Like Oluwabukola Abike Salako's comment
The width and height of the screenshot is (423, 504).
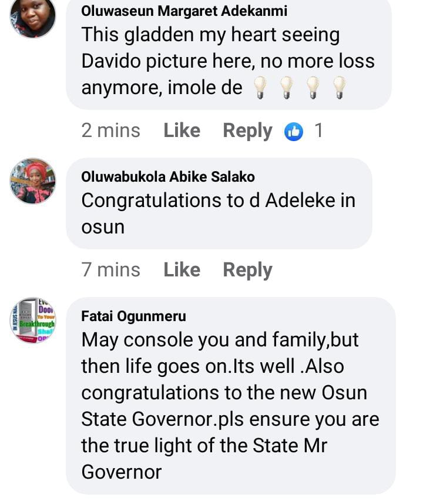pos(182,270)
